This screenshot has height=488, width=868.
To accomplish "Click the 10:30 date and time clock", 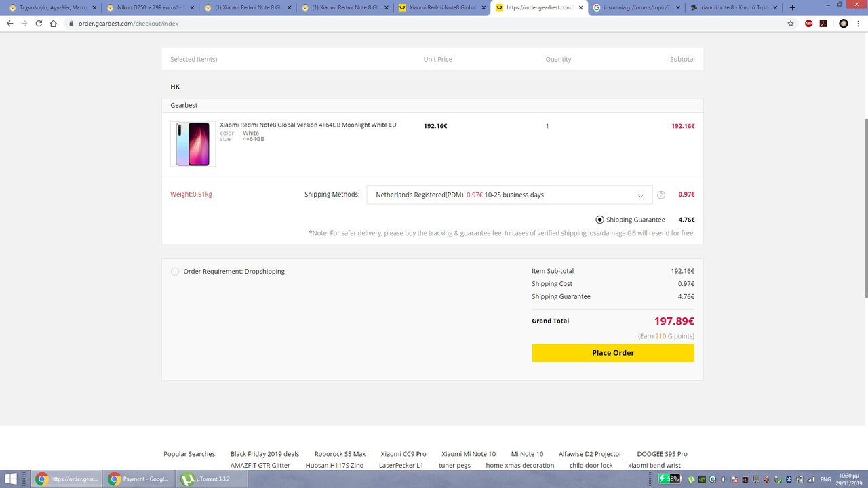I will pyautogui.click(x=850, y=479).
